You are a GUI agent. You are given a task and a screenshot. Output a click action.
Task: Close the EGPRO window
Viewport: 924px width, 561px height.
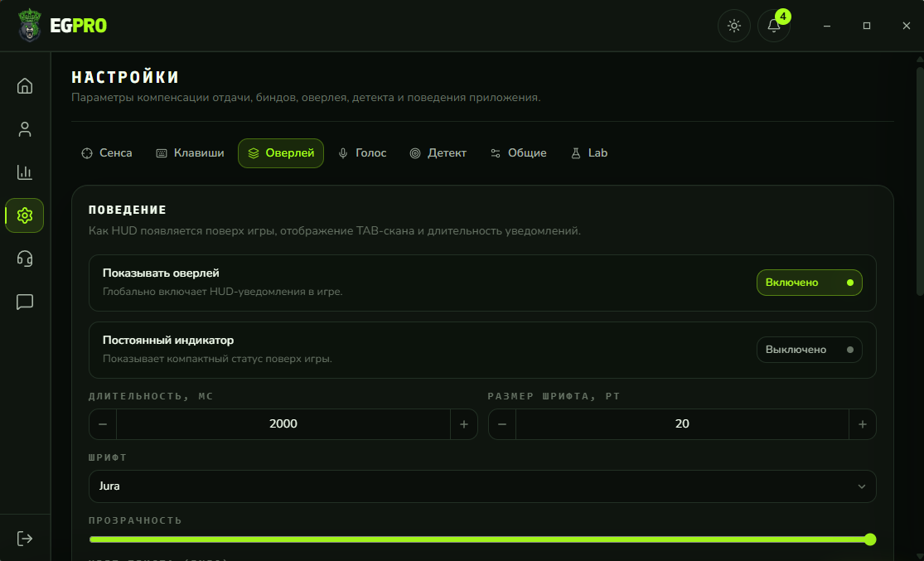pyautogui.click(x=907, y=26)
